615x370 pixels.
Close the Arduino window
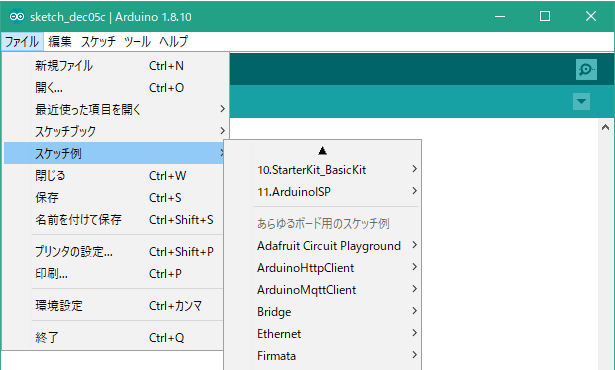click(591, 16)
